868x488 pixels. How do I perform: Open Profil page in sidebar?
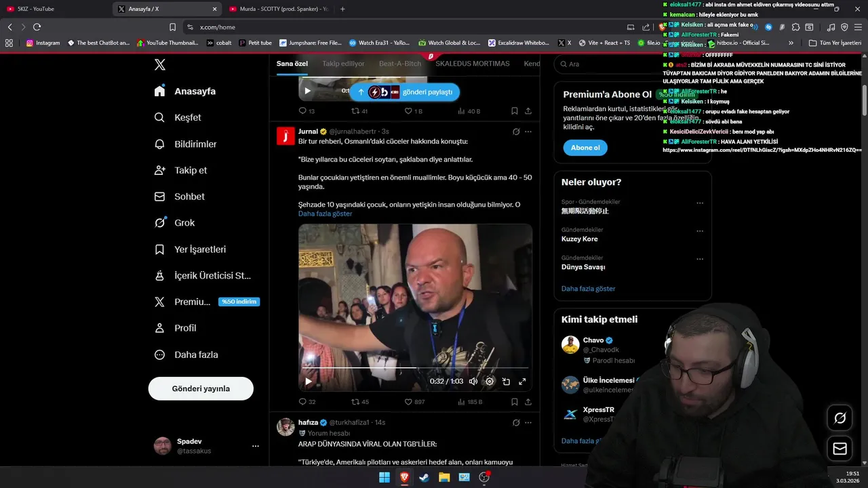(x=175, y=328)
